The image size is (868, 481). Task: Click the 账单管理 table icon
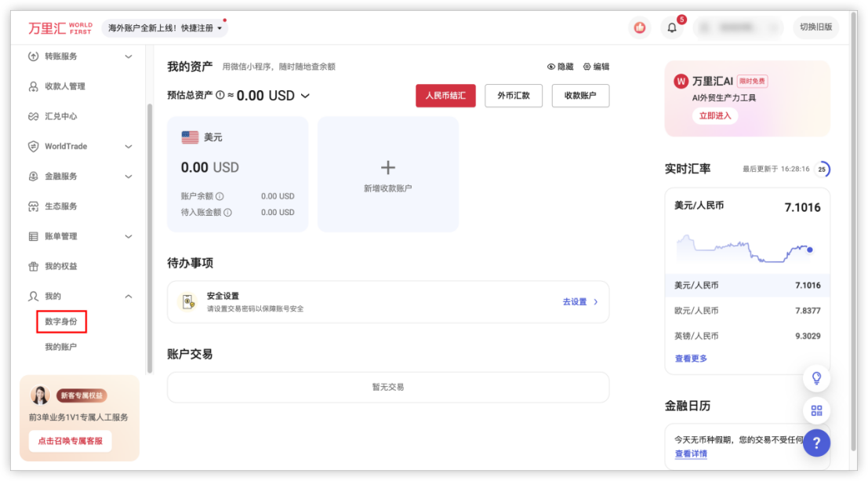click(33, 236)
